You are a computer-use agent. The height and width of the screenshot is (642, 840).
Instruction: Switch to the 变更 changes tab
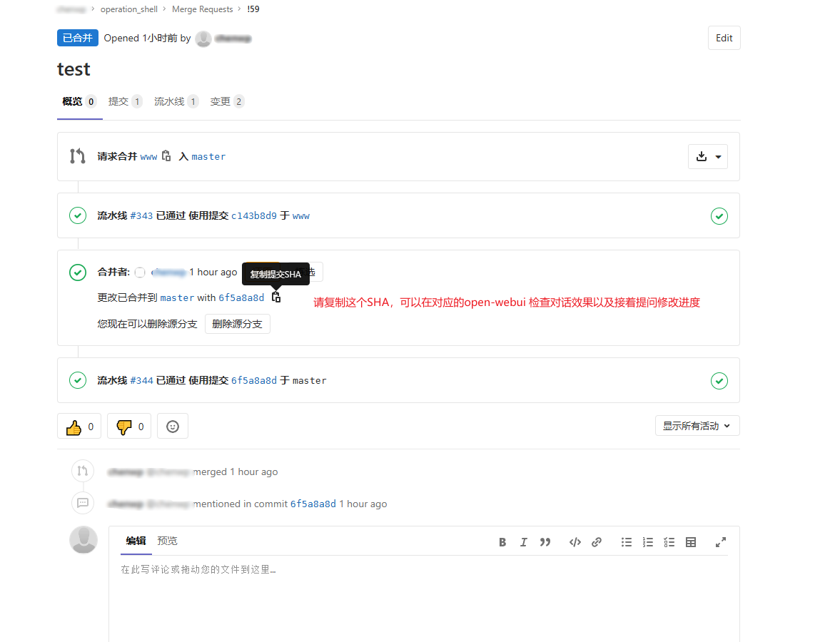227,102
